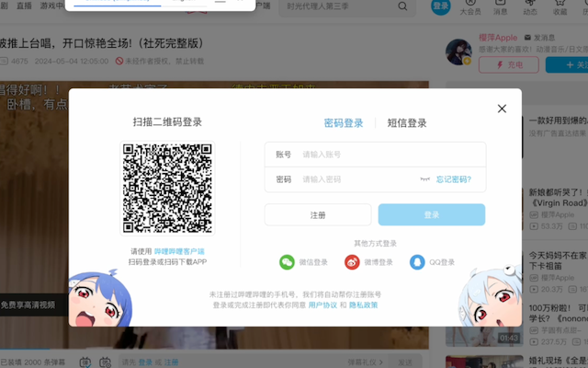Open uploader avatar of 樱萍Apple
The width and height of the screenshot is (588, 368).
point(458,52)
